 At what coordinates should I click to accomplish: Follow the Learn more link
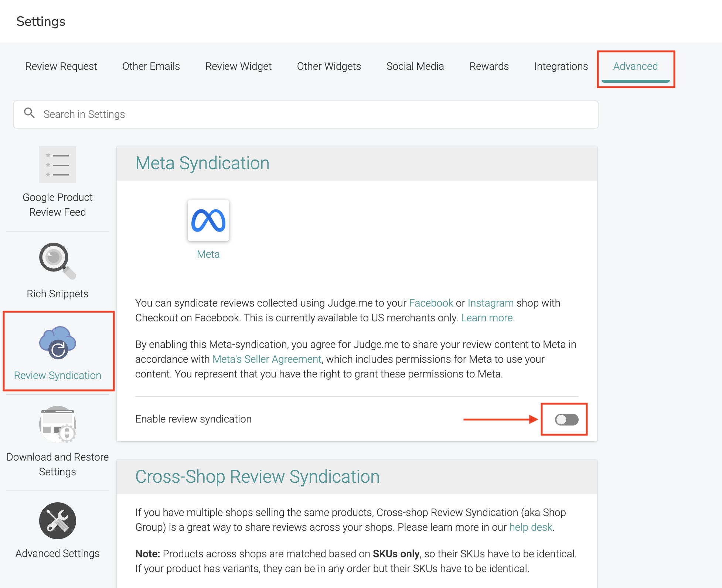pyautogui.click(x=487, y=318)
